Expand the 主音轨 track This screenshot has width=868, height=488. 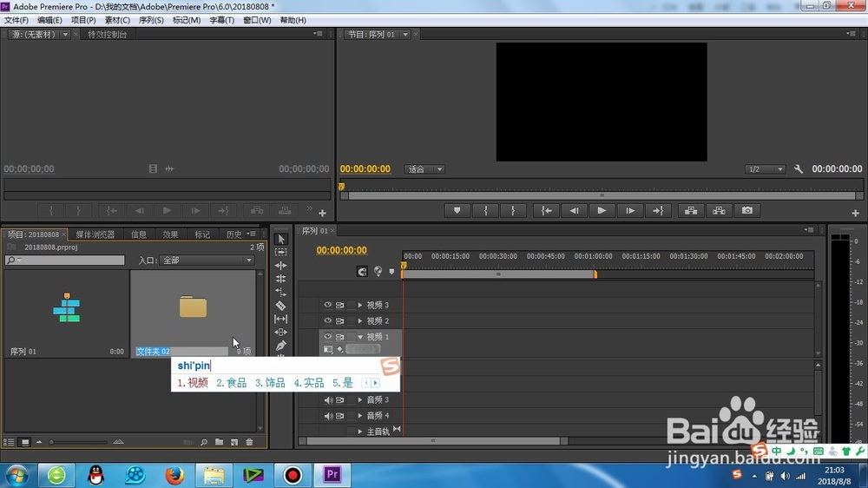[360, 432]
